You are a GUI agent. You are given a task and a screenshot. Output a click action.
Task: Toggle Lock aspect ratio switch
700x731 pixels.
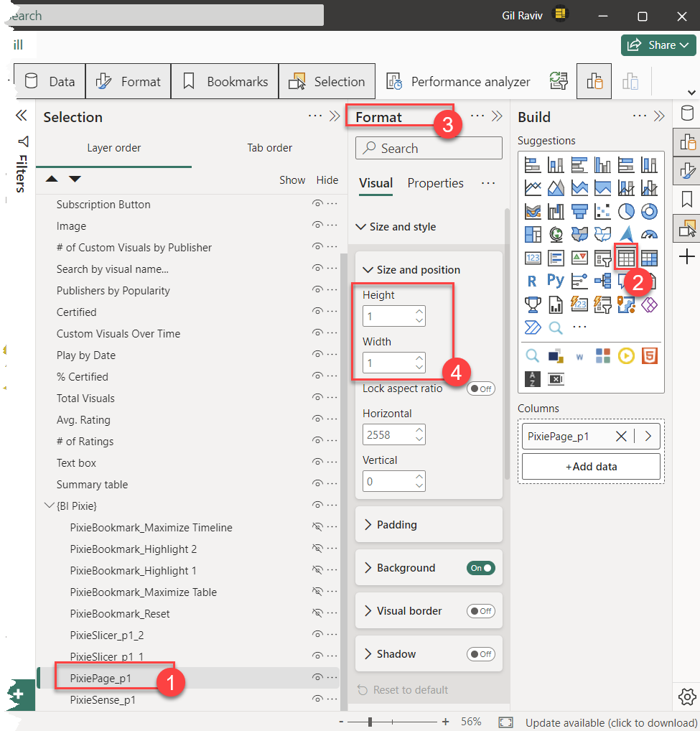(x=480, y=388)
